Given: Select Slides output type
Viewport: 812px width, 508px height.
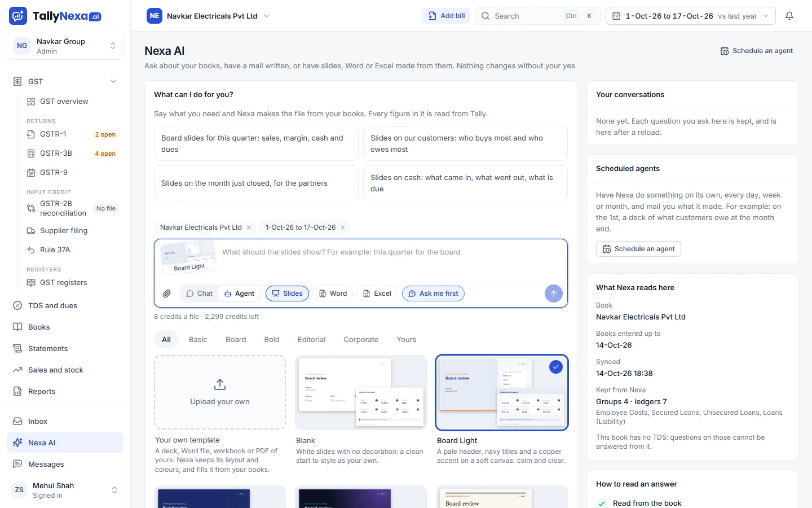Looking at the screenshot, I should point(287,294).
